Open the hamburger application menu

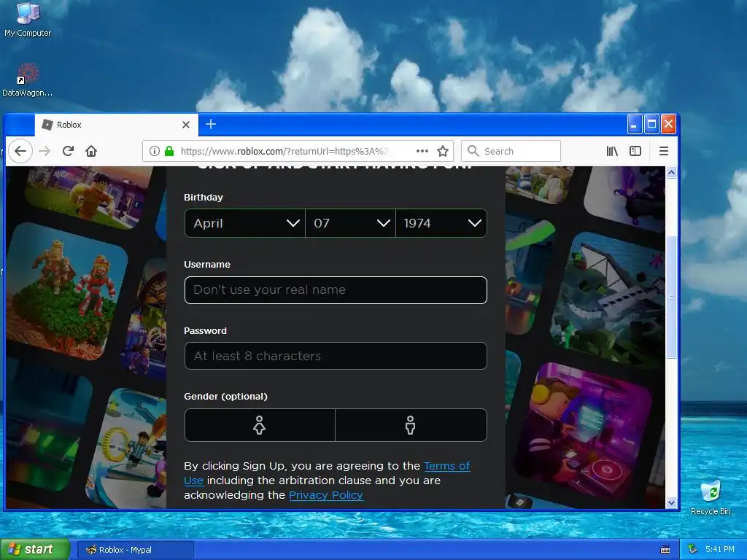tap(664, 151)
